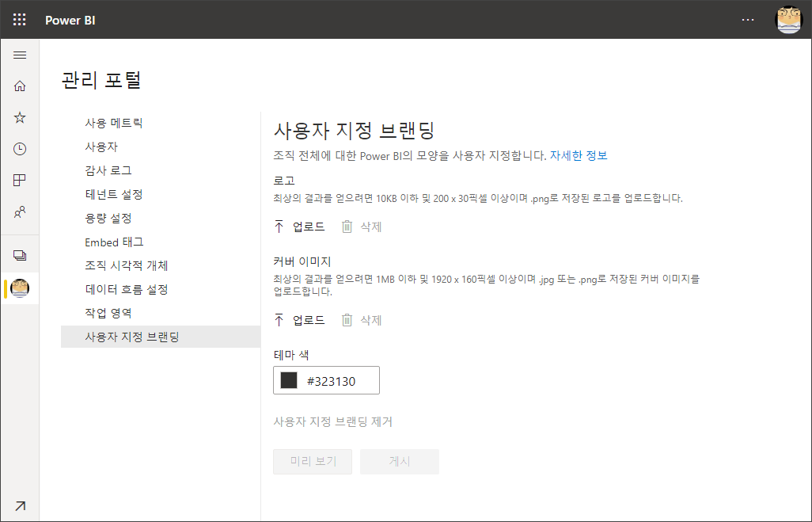Open the user profile avatar in header
The height and width of the screenshot is (522, 812).
coord(789,20)
